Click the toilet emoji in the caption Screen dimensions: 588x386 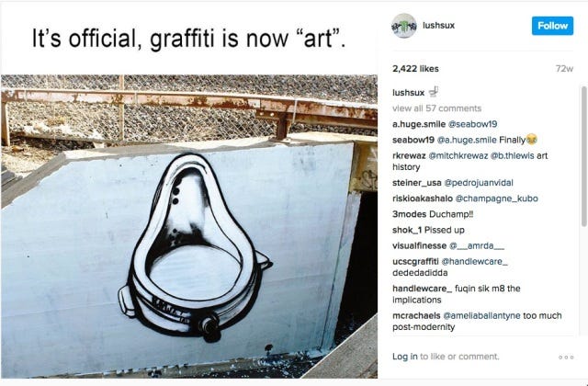pyautogui.click(x=434, y=92)
